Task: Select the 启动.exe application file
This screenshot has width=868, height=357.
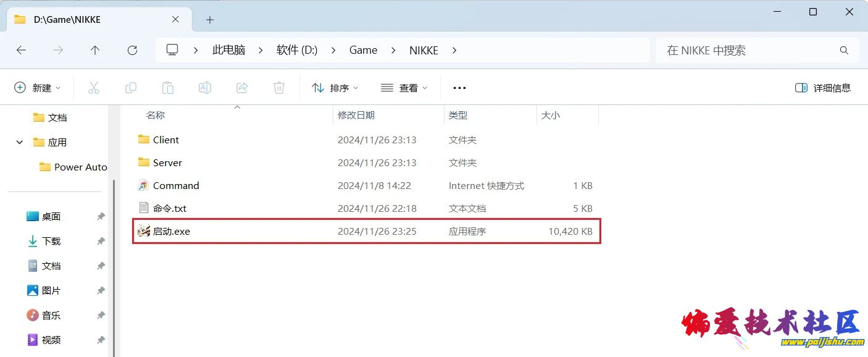Action: (x=172, y=232)
